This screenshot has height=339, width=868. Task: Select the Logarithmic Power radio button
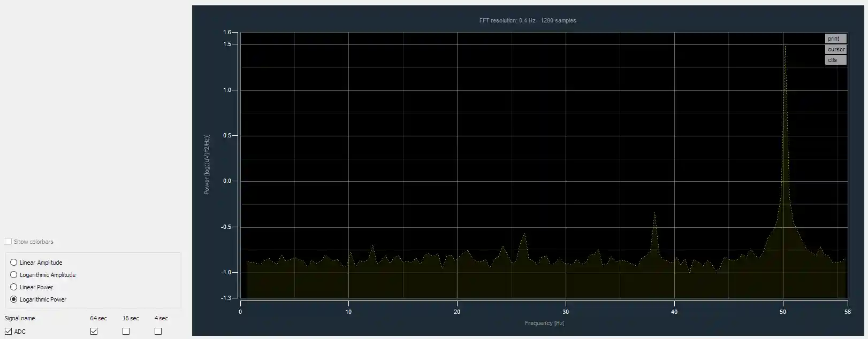click(14, 299)
